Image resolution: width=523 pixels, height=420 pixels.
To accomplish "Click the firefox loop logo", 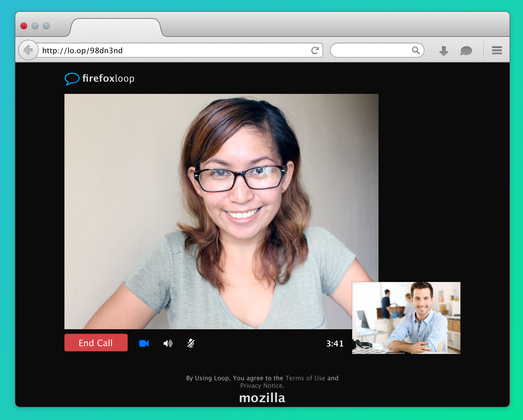I will 99,79.
